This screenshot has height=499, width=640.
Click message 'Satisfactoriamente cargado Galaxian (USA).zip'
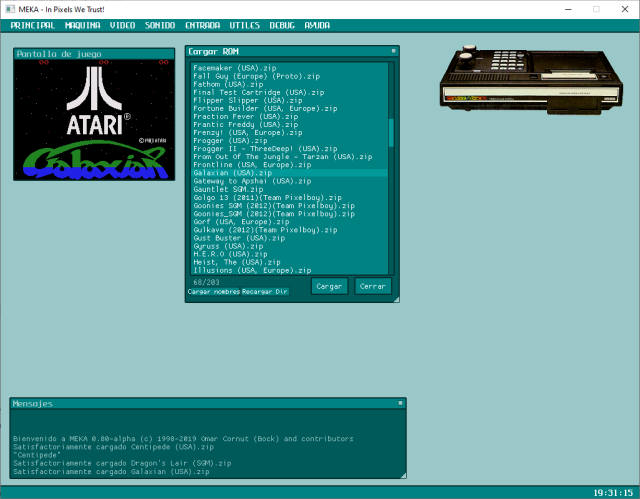[111, 472]
